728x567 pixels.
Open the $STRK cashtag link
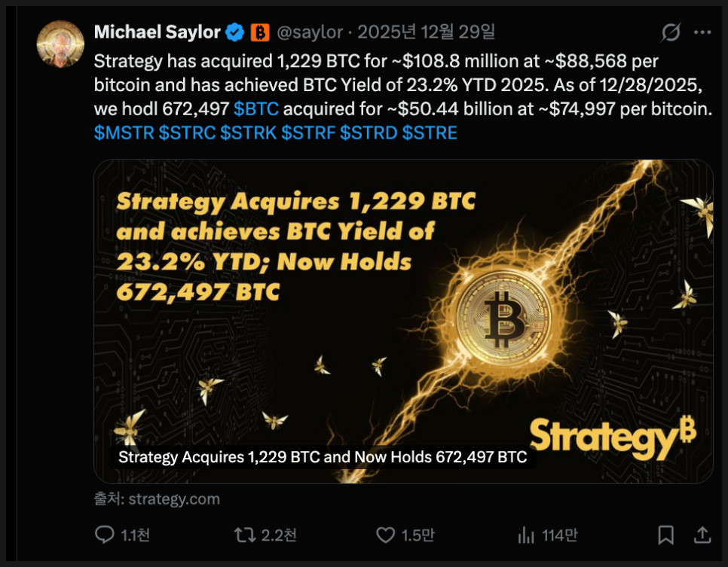(x=248, y=133)
